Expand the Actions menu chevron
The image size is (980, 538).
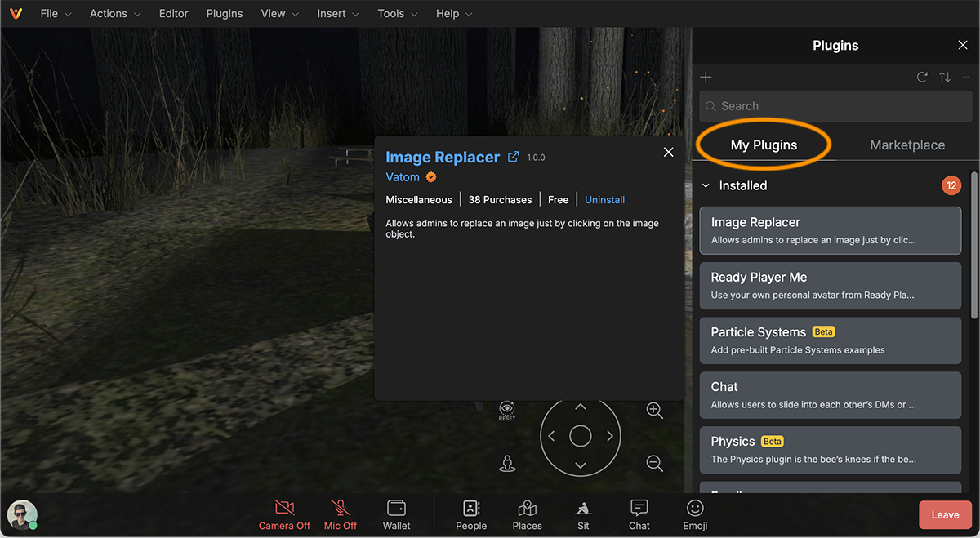pyautogui.click(x=137, y=15)
